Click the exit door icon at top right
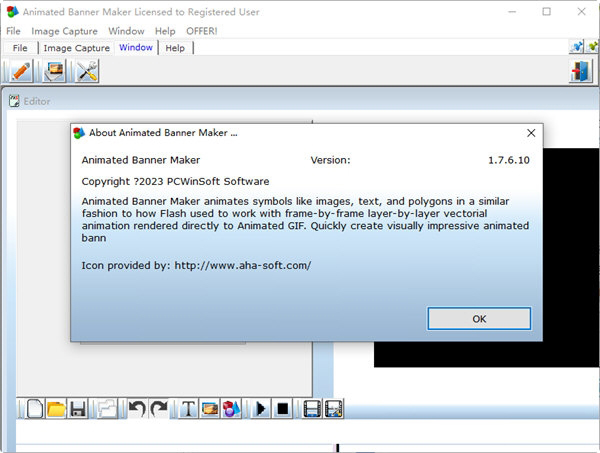The image size is (600, 453). [581, 71]
